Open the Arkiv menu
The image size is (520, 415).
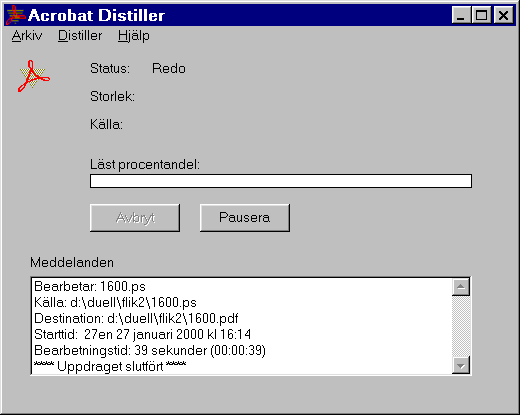pos(27,35)
